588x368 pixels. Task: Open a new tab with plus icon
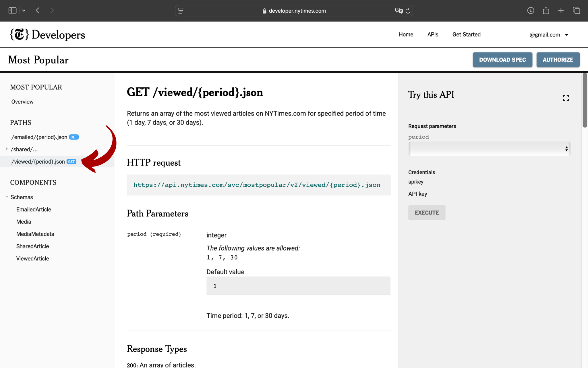[x=561, y=11]
